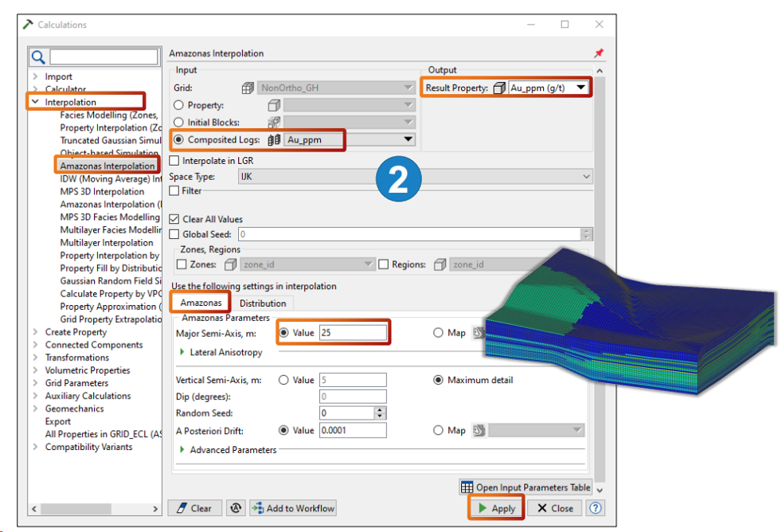Select MPS 3D Interpolation item
The width and height of the screenshot is (782, 532).
click(102, 191)
